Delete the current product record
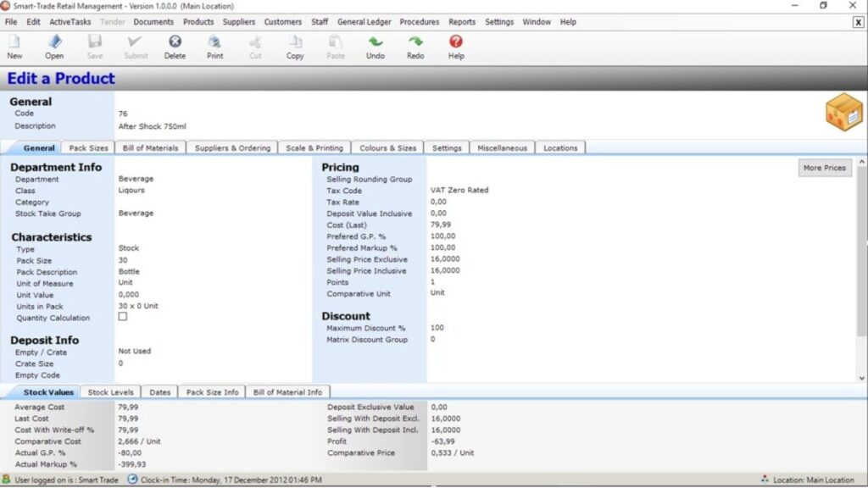The image size is (868, 488). point(175,47)
